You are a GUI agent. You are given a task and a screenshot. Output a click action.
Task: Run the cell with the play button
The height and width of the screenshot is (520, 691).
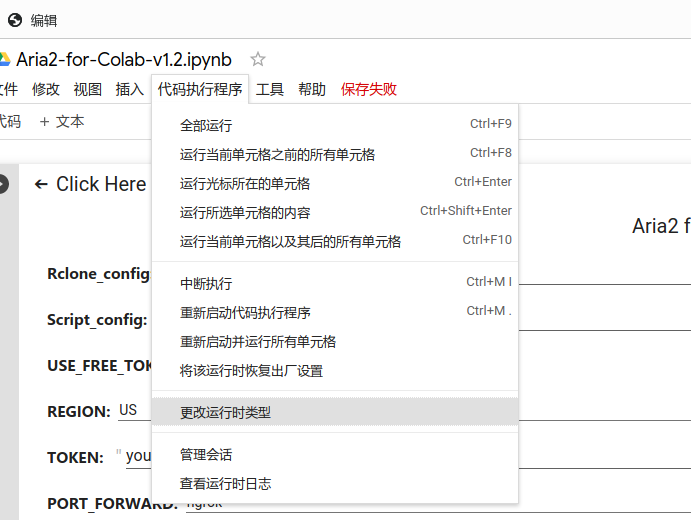tap(3, 184)
